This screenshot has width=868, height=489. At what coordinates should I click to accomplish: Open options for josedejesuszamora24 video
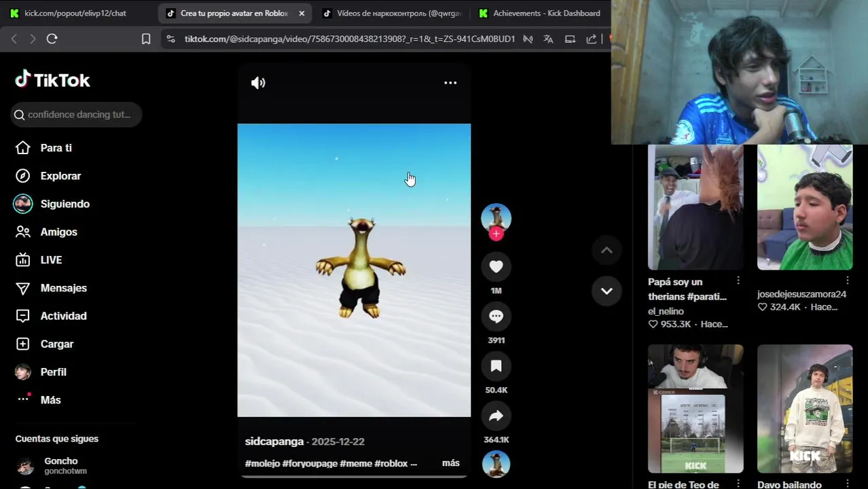tap(848, 280)
